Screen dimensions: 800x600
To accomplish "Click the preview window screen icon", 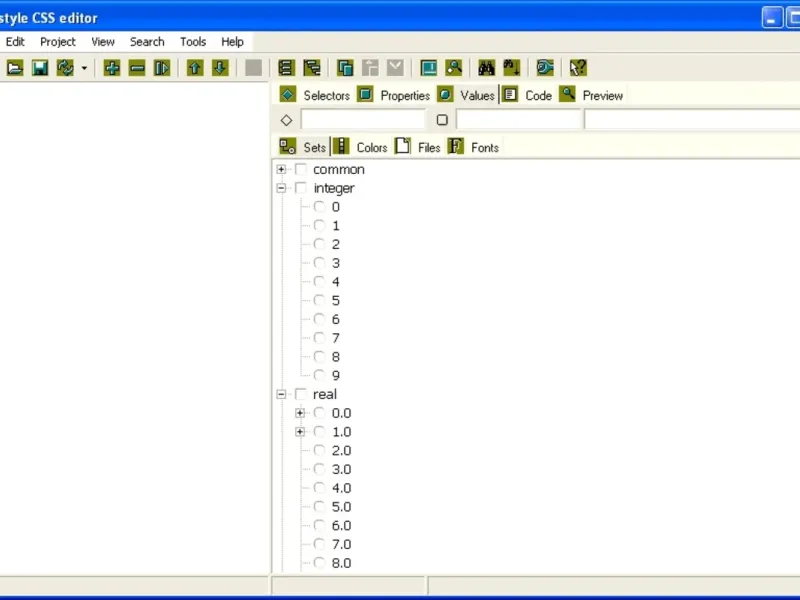I will [429, 68].
